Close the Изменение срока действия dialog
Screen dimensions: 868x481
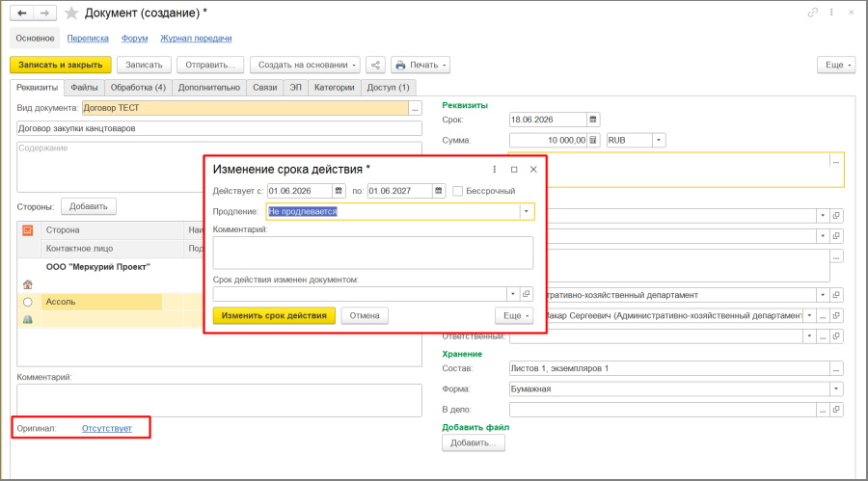click(x=533, y=170)
